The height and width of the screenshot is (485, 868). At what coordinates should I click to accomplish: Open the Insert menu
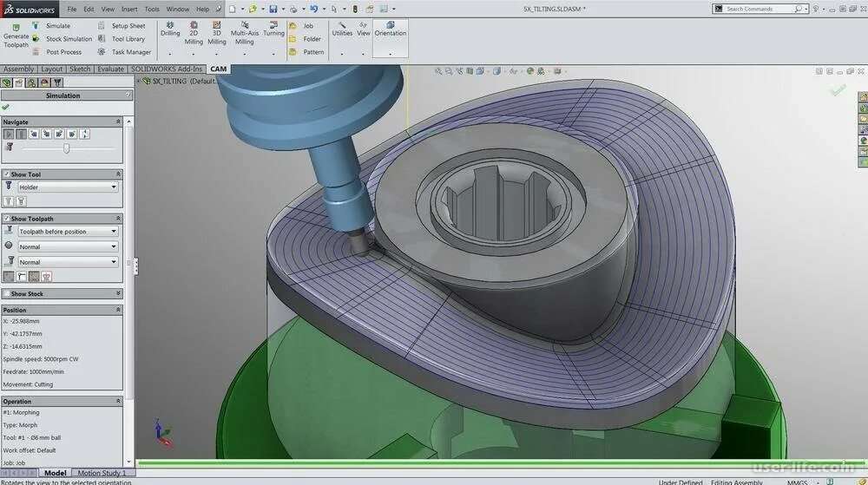coord(129,9)
